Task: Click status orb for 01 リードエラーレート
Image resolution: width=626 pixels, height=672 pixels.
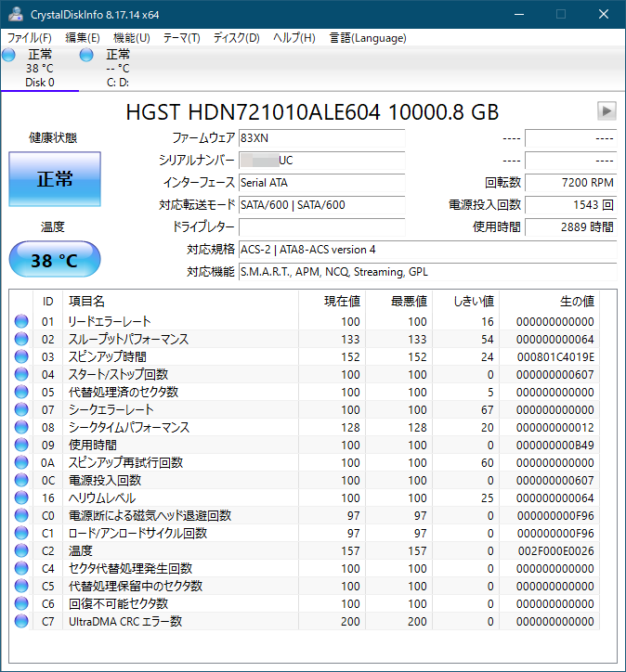Action: point(21,321)
